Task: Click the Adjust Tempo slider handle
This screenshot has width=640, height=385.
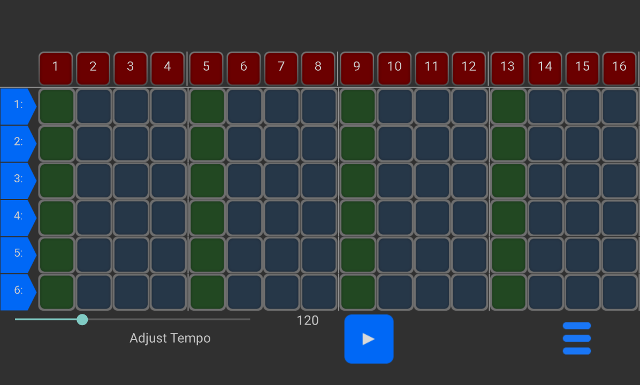Action: pos(82,319)
